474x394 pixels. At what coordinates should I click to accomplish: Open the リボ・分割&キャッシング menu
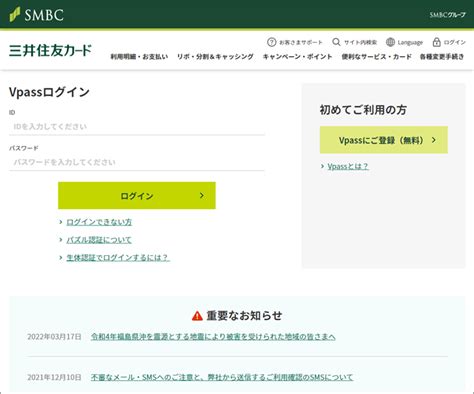click(x=215, y=57)
